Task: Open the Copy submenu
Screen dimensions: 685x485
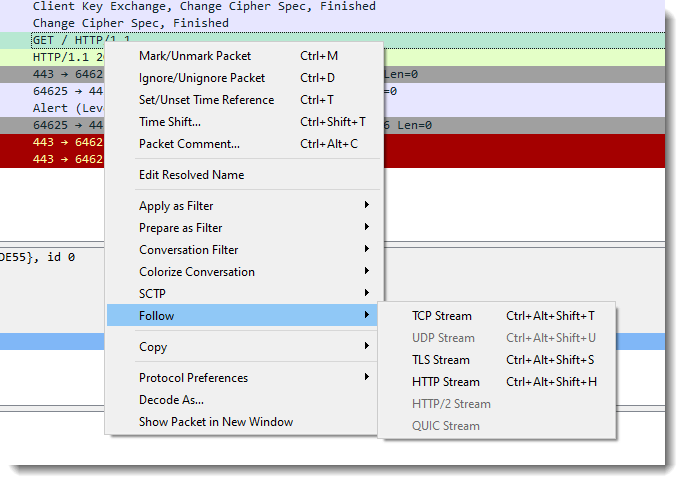Action: 153,347
